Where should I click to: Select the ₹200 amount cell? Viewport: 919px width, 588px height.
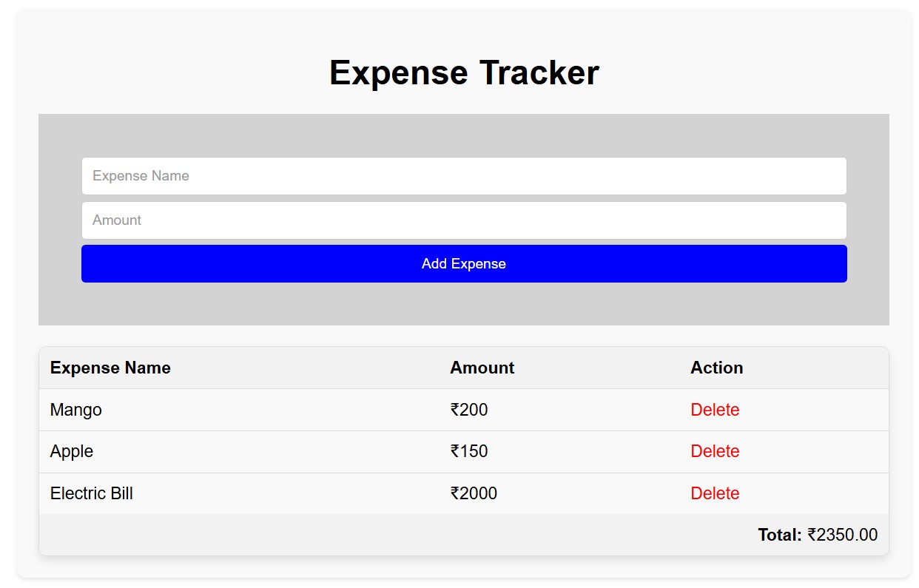pyautogui.click(x=559, y=410)
